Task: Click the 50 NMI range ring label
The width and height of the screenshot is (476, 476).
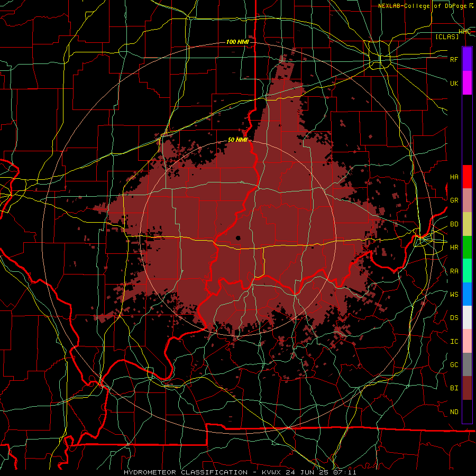Action: (x=237, y=140)
